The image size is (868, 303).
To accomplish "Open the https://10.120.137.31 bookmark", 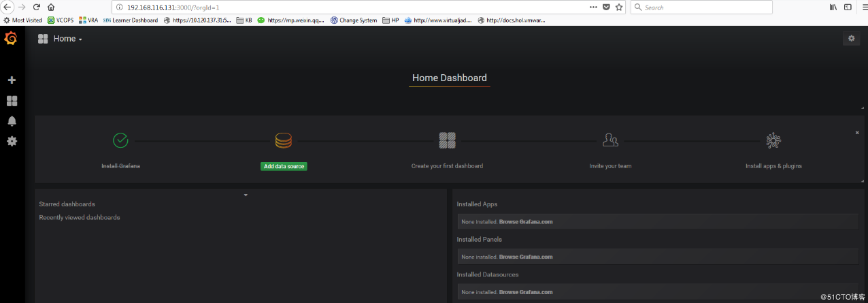I will [x=198, y=20].
